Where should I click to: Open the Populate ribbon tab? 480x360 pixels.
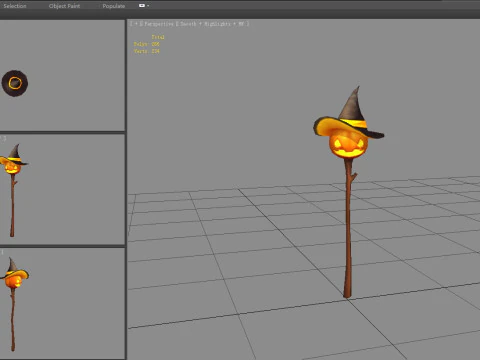(x=114, y=6)
